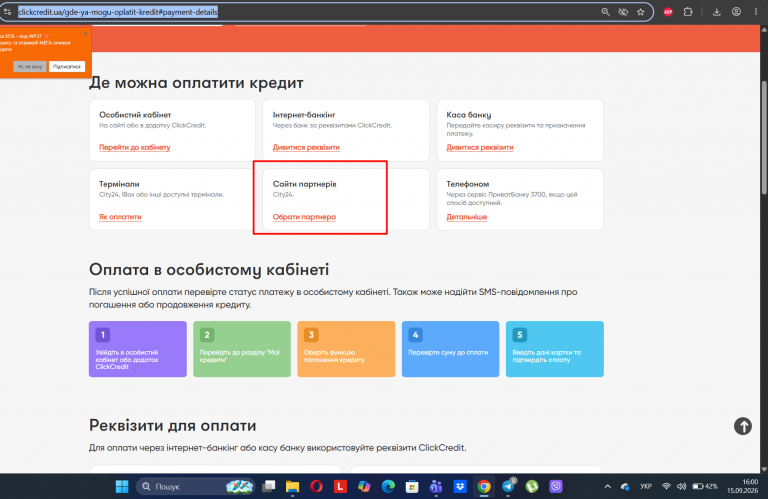Open Telegram from the taskbar
The image size is (768, 499).
(x=508, y=486)
